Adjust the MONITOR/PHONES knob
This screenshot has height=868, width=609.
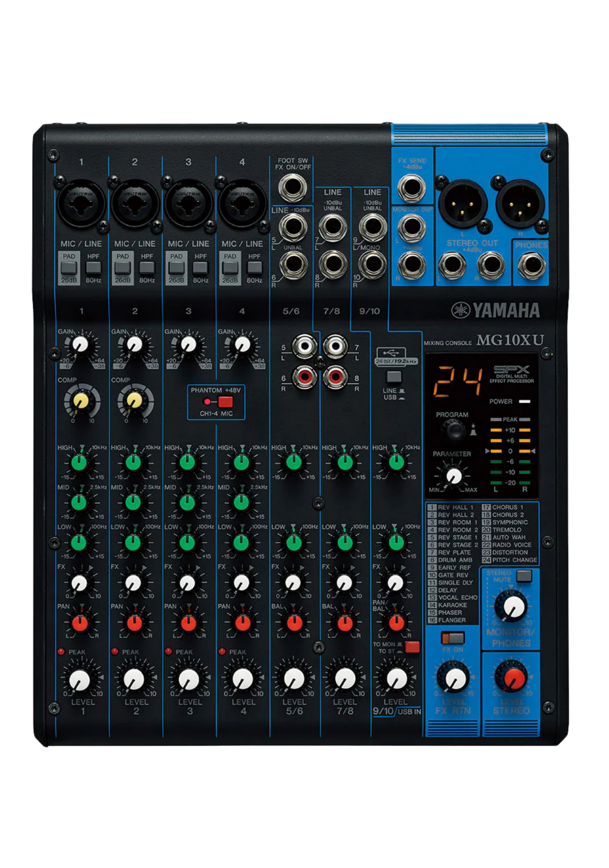512,606
